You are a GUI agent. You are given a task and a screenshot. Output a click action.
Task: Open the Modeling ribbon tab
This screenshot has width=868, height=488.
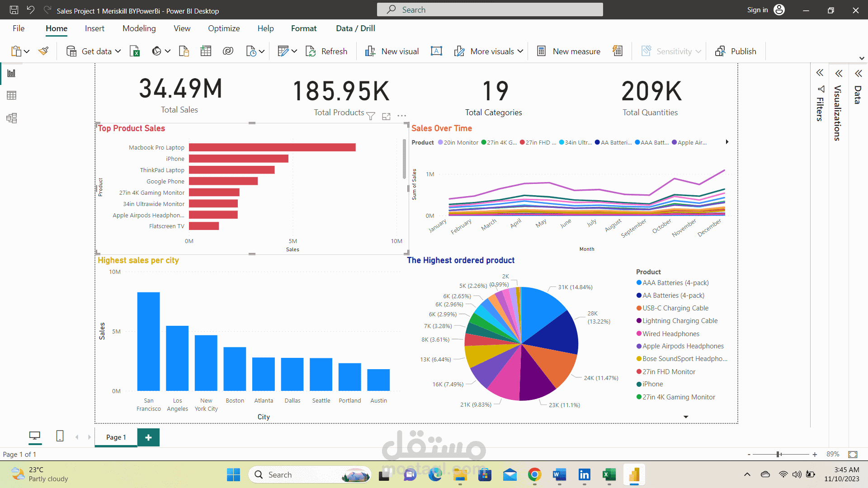[x=139, y=28]
